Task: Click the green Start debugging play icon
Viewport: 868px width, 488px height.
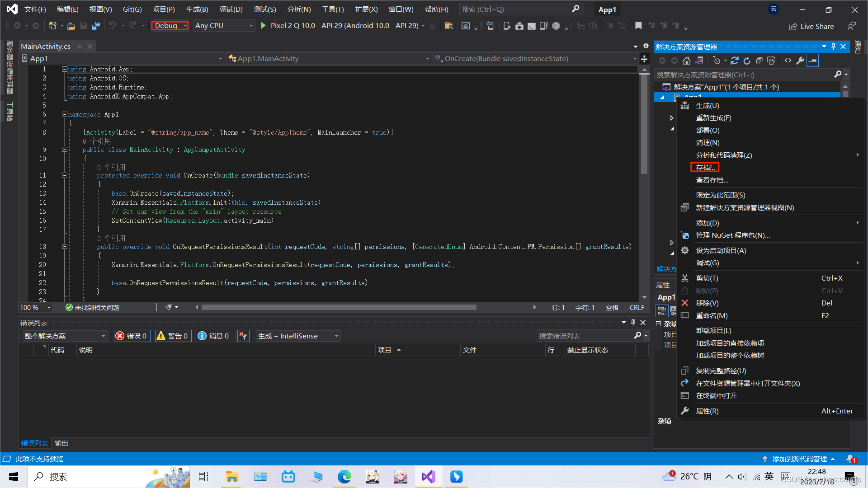Action: click(264, 26)
